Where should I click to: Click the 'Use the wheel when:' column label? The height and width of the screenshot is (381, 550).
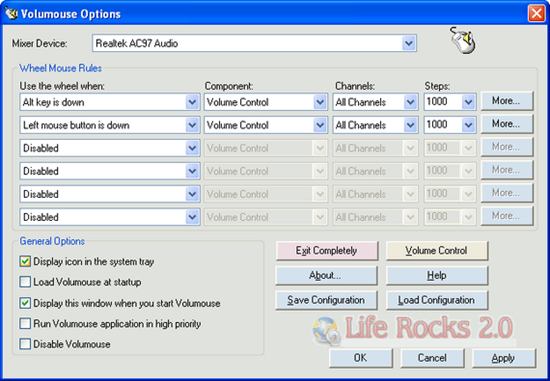click(62, 86)
